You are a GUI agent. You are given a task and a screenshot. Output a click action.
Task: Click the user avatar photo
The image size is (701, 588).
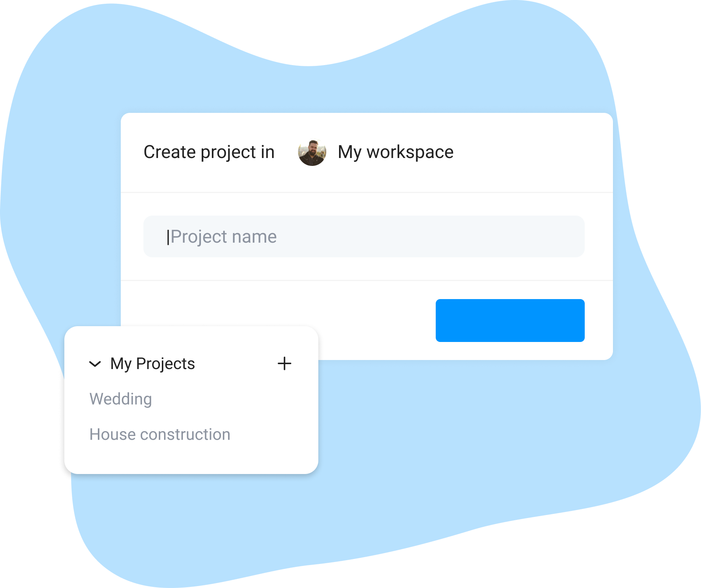coord(312,152)
